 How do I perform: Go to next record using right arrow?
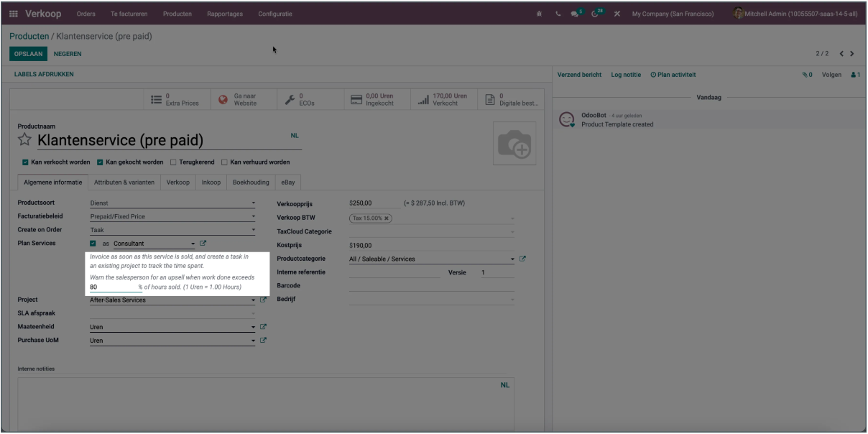(x=853, y=54)
